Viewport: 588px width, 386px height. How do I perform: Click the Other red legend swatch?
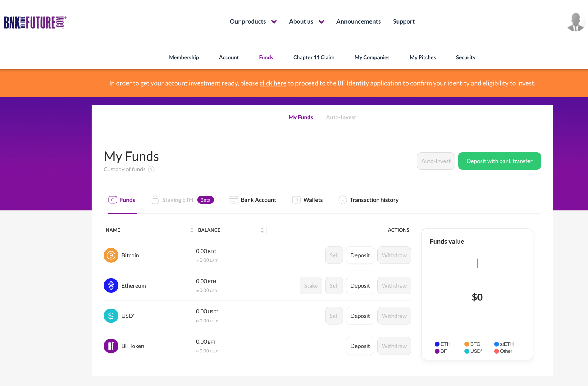point(496,351)
